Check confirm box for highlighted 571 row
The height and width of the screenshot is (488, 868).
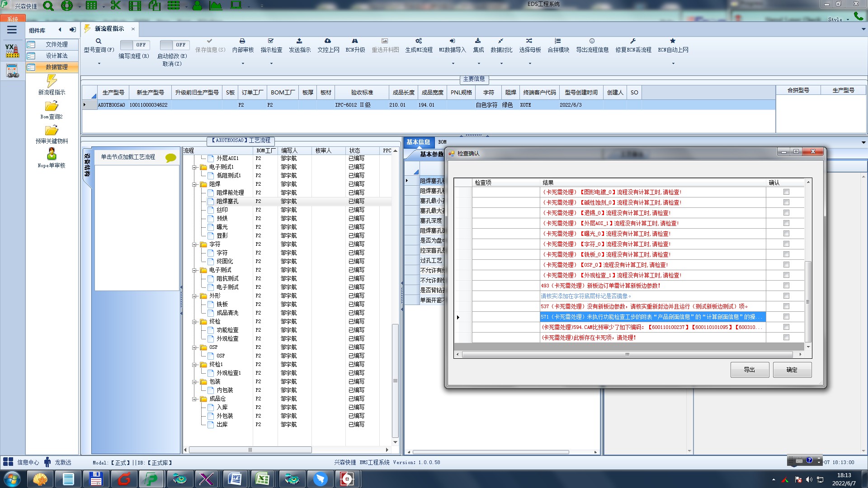(x=786, y=317)
